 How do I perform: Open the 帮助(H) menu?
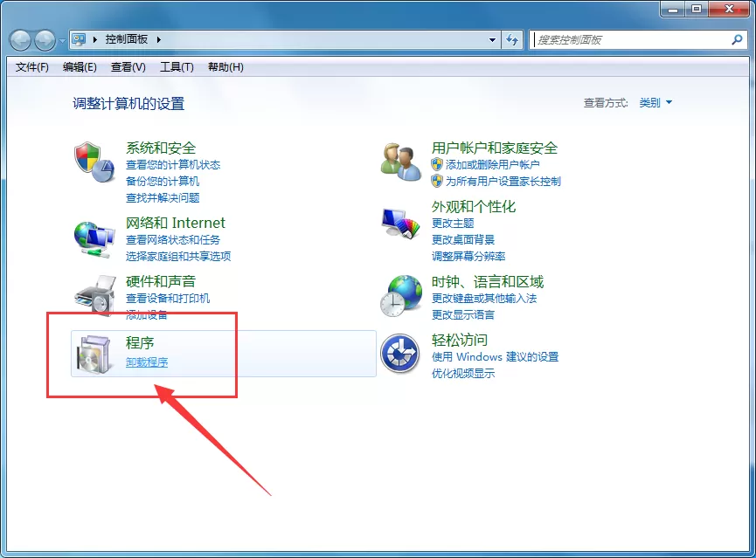coord(225,67)
